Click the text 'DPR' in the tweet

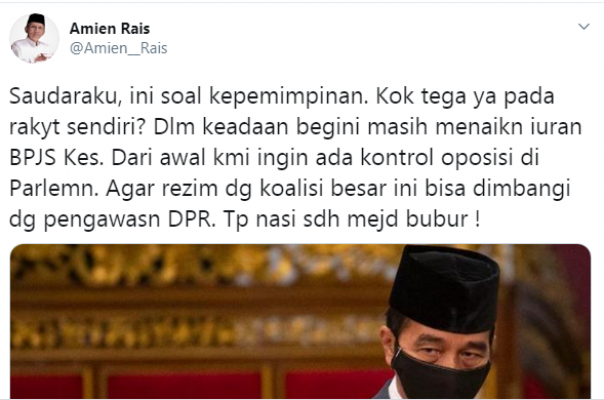[x=192, y=220]
